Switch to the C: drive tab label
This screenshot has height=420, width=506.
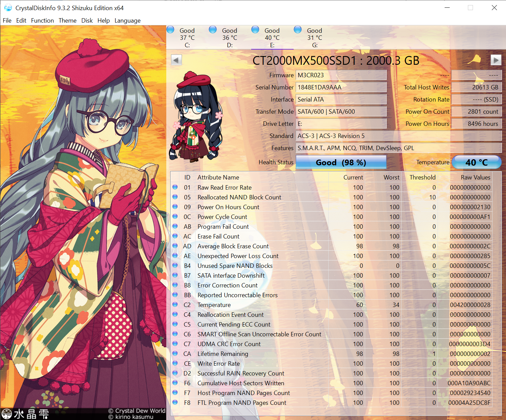[x=187, y=45]
